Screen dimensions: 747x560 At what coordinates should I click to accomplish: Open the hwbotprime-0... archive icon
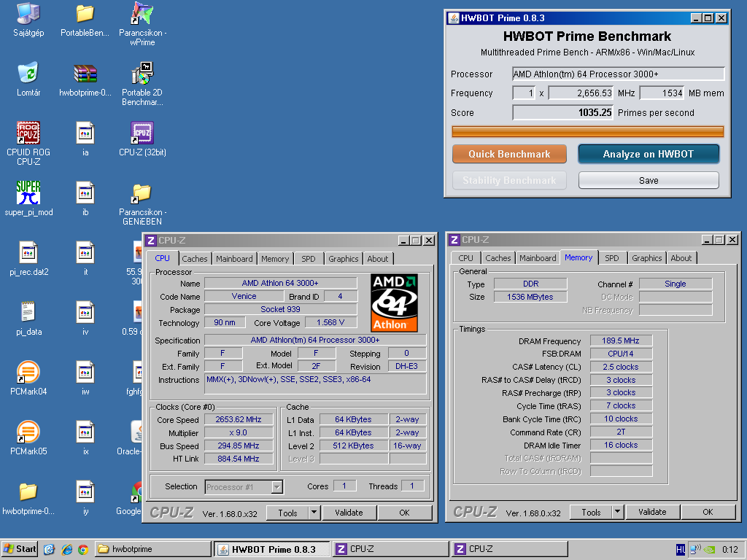(85, 79)
